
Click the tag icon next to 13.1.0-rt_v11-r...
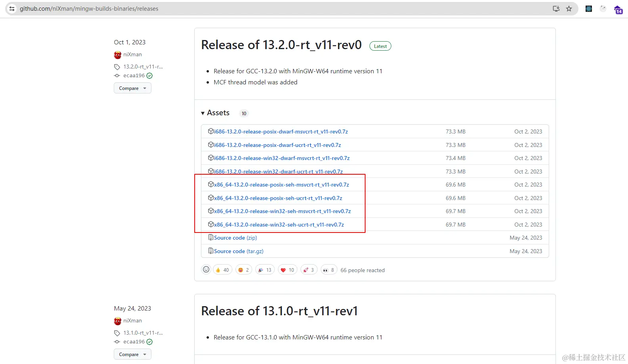tap(117, 333)
